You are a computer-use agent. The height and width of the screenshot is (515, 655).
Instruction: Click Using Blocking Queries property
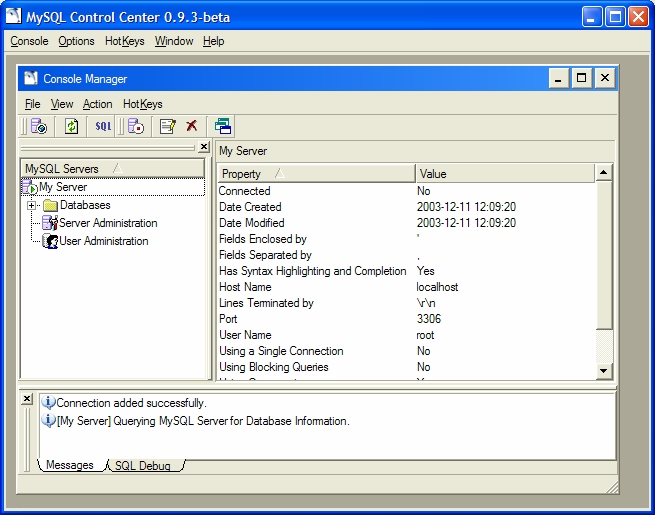click(x=274, y=367)
